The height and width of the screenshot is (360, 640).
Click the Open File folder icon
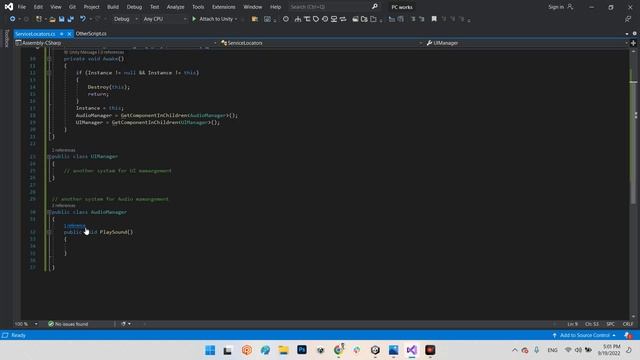coord(52,19)
